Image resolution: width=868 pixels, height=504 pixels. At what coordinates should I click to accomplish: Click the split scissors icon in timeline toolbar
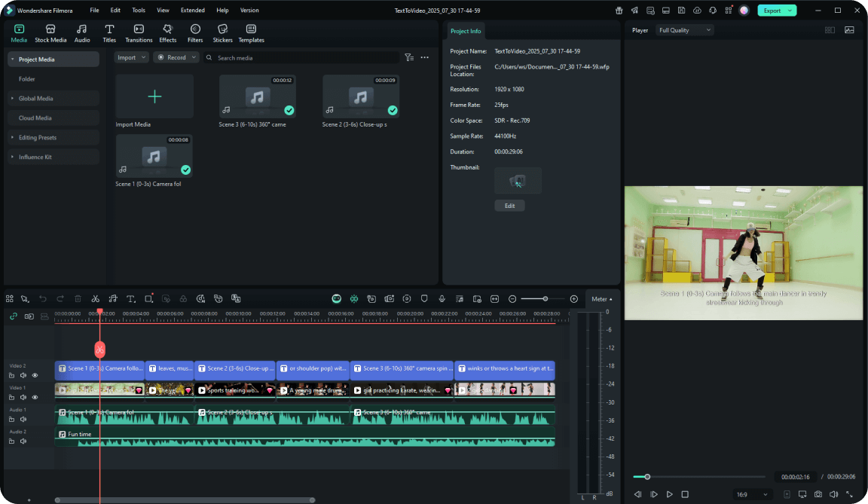95,299
